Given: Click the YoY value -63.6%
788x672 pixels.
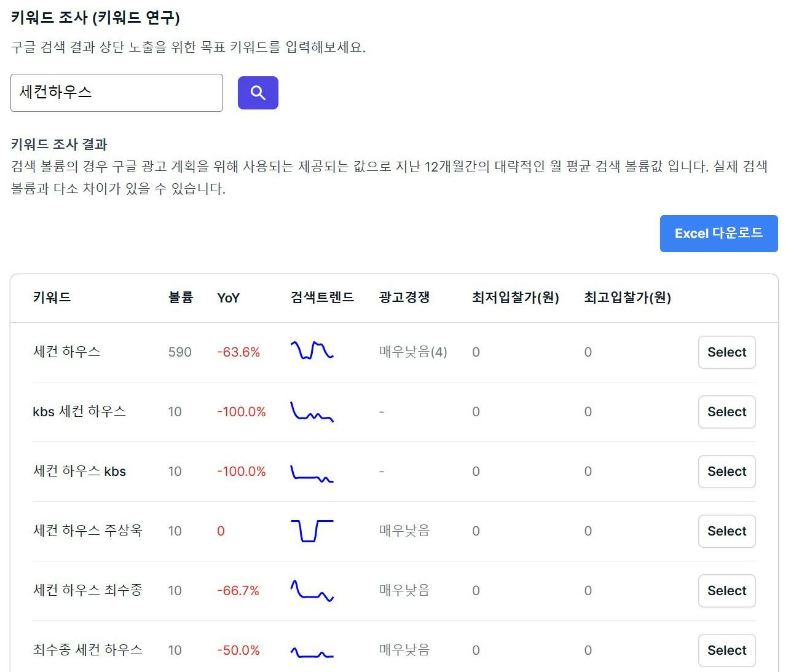Looking at the screenshot, I should pos(238,352).
